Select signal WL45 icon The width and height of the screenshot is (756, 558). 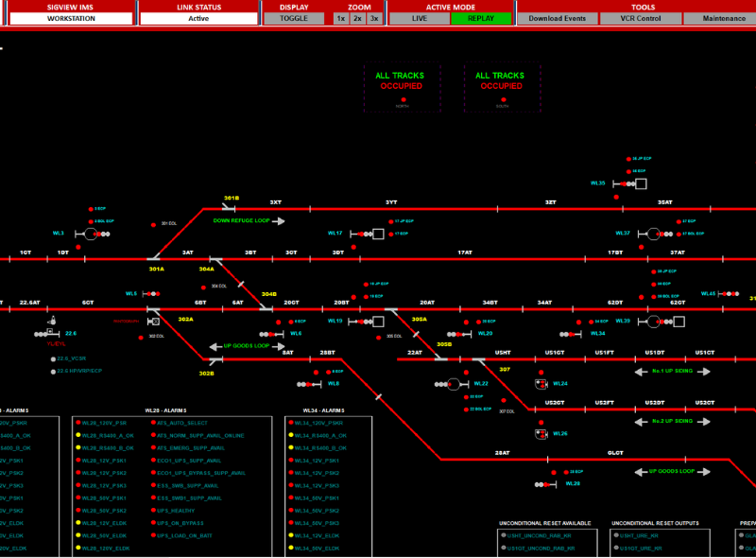coord(729,293)
